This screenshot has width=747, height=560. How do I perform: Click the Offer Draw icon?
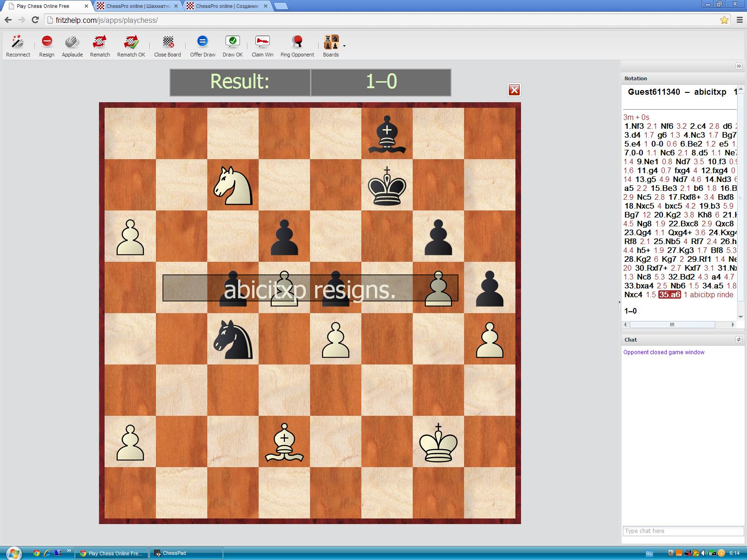click(x=202, y=42)
